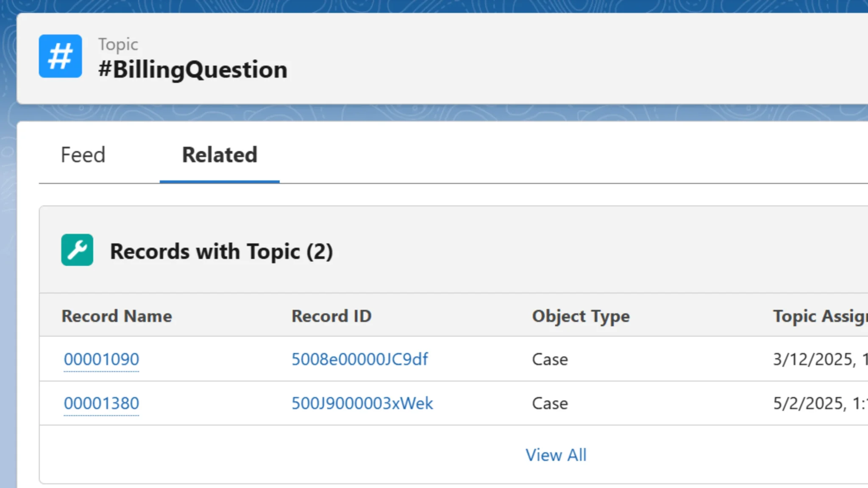The height and width of the screenshot is (488, 868).
Task: Click View All records link
Action: point(556,455)
